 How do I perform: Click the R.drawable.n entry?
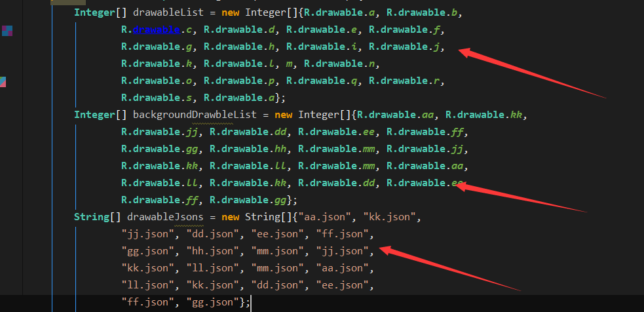click(x=339, y=64)
